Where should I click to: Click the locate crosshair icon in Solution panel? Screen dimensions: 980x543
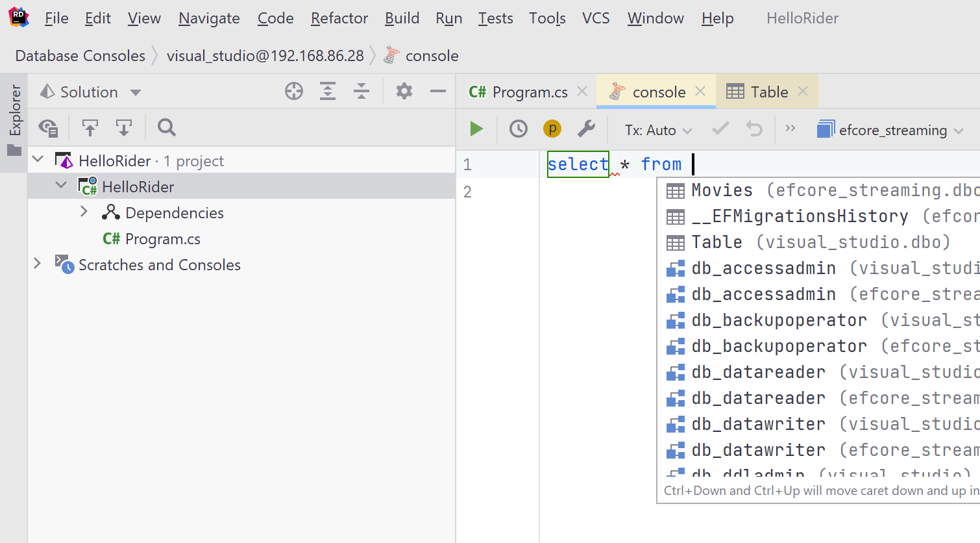click(294, 92)
